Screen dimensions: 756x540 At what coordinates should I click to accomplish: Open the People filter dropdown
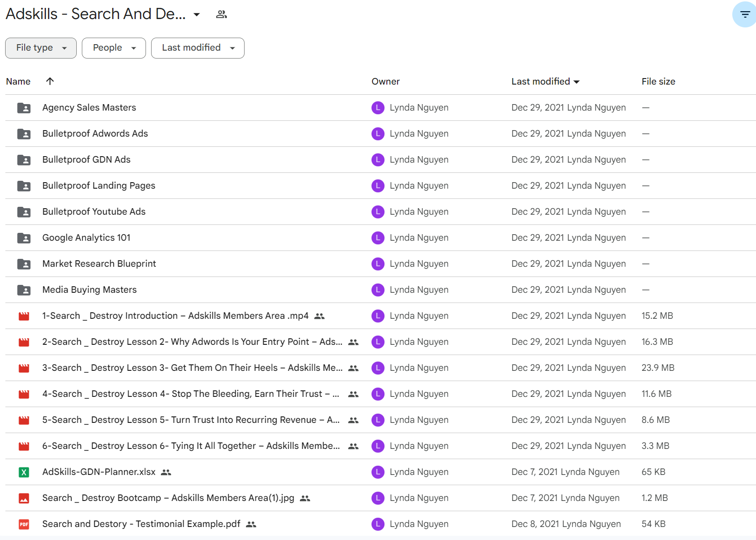(x=114, y=48)
